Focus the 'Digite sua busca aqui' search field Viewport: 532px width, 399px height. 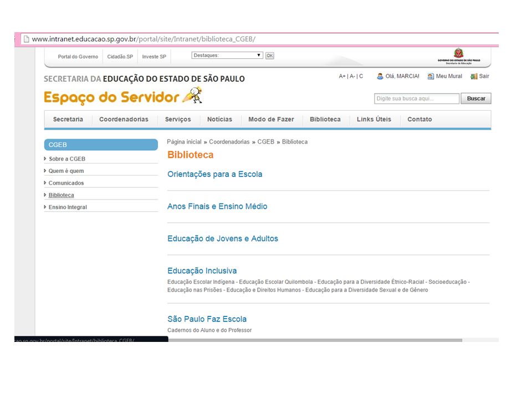pos(417,99)
